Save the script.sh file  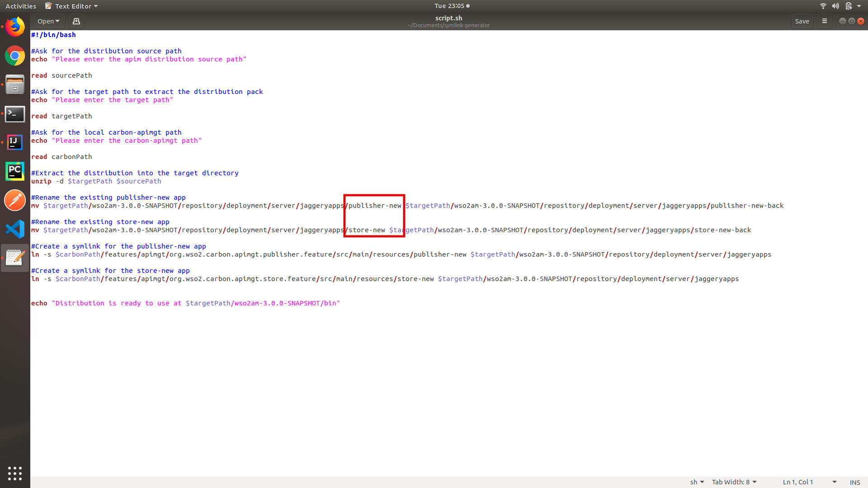802,21
